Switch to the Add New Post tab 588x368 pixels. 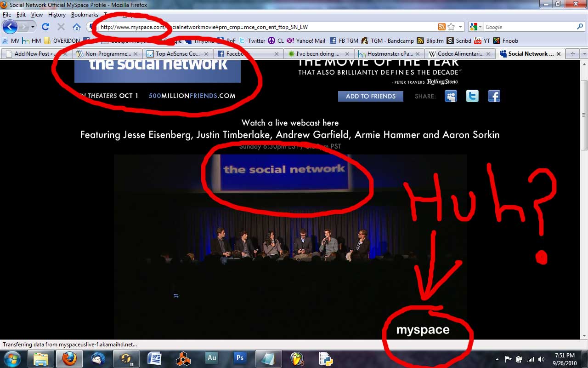(x=37, y=54)
